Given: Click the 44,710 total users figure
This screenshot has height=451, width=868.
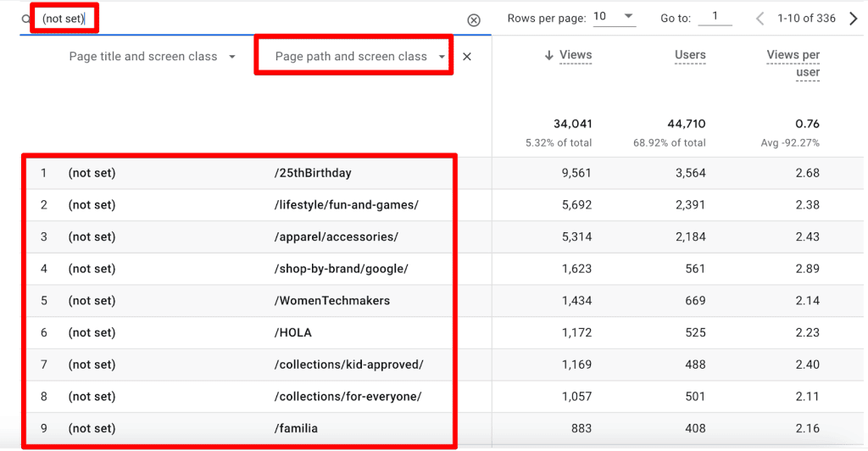Looking at the screenshot, I should (687, 124).
